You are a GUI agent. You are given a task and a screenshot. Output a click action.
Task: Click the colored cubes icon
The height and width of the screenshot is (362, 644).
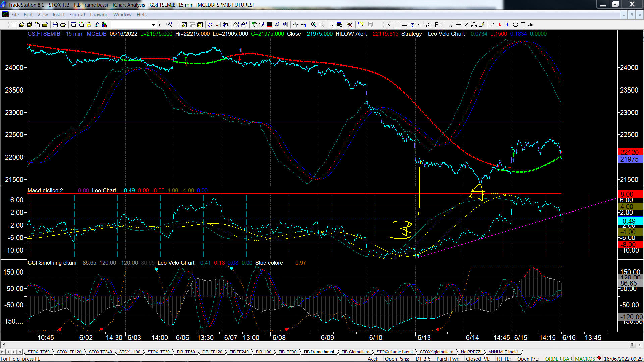click(x=104, y=25)
